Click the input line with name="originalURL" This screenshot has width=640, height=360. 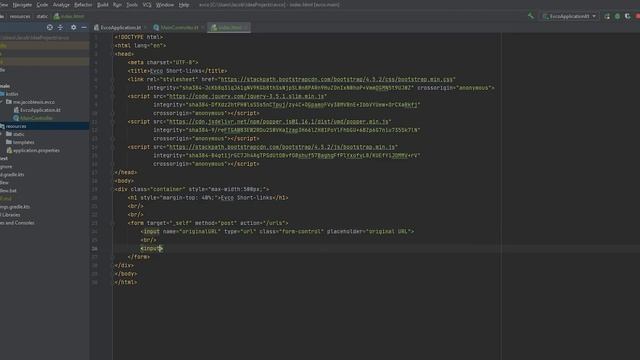pos(277,232)
